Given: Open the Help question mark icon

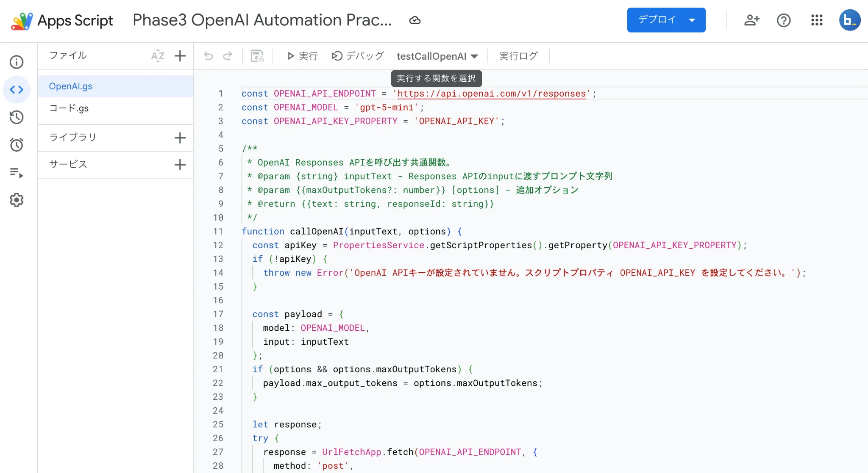Looking at the screenshot, I should pyautogui.click(x=784, y=20).
